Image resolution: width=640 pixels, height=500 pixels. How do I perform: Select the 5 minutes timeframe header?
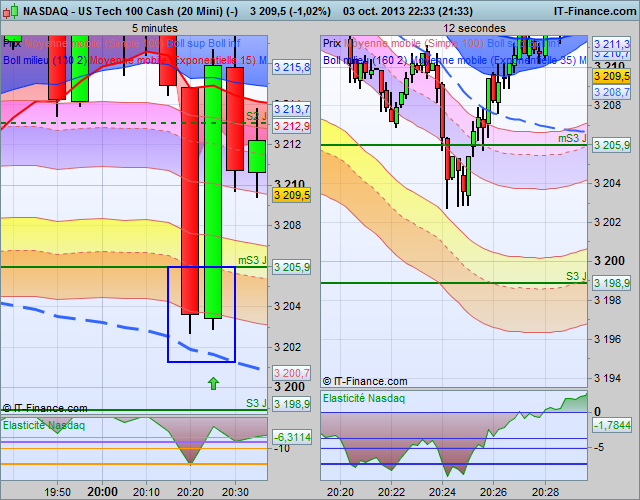click(155, 28)
